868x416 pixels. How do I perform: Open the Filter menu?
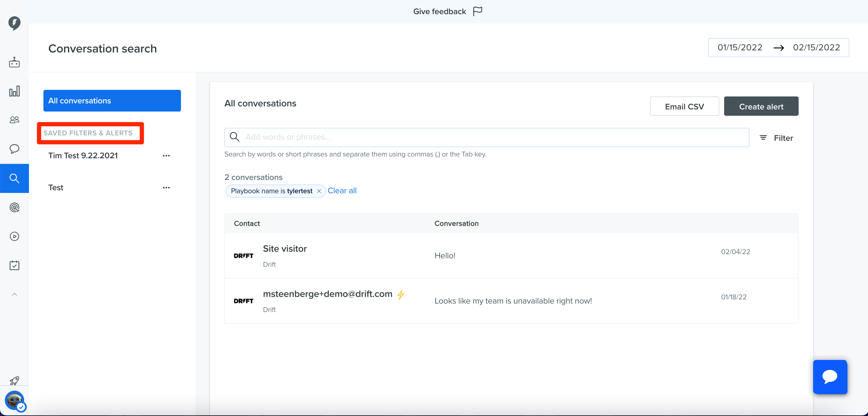(x=776, y=138)
